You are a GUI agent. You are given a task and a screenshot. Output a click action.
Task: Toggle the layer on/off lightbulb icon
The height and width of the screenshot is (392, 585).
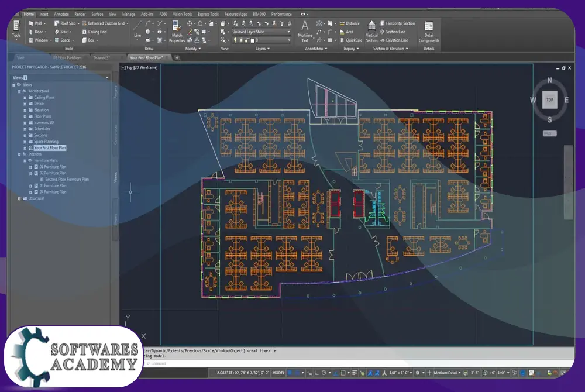pos(235,40)
